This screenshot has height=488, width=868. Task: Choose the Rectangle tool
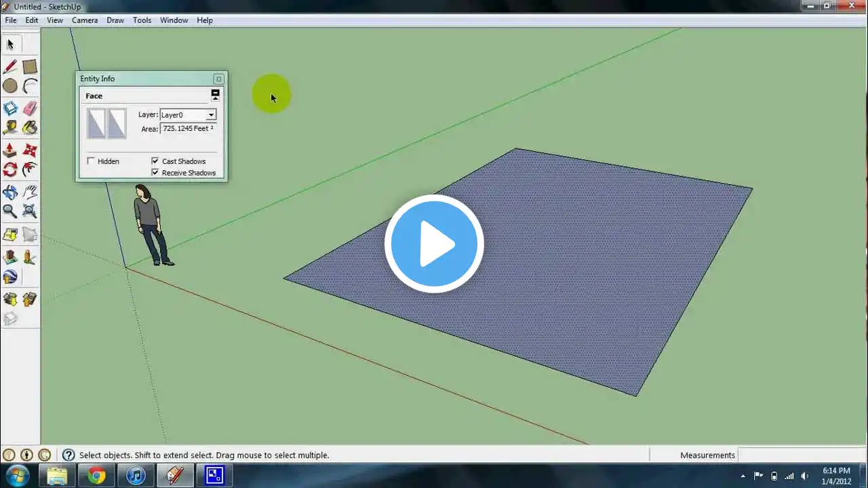pyautogui.click(x=29, y=66)
